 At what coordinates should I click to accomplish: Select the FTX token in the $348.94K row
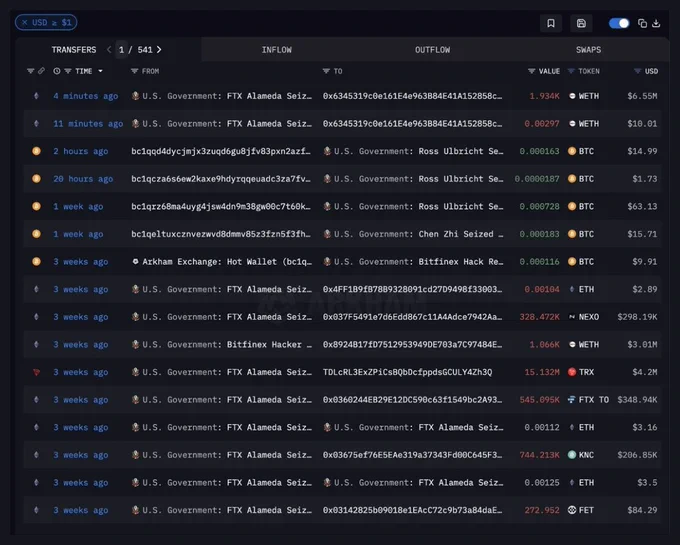tap(588, 400)
